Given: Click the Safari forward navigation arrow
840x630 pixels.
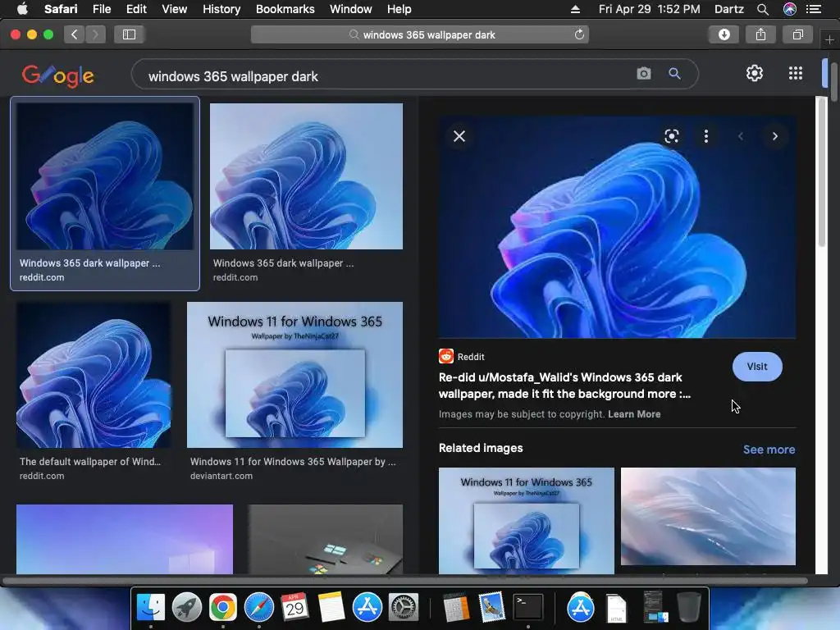Looking at the screenshot, I should [x=95, y=34].
